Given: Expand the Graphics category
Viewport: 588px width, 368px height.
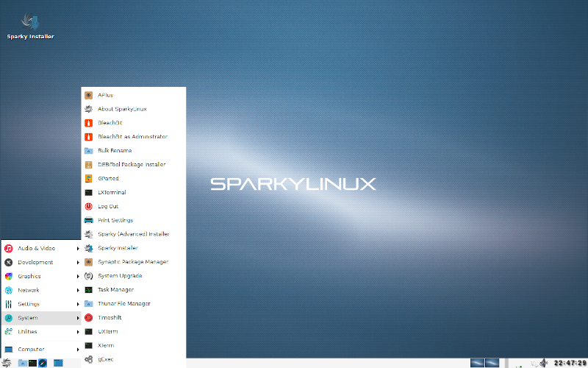Looking at the screenshot, I should tap(41, 276).
